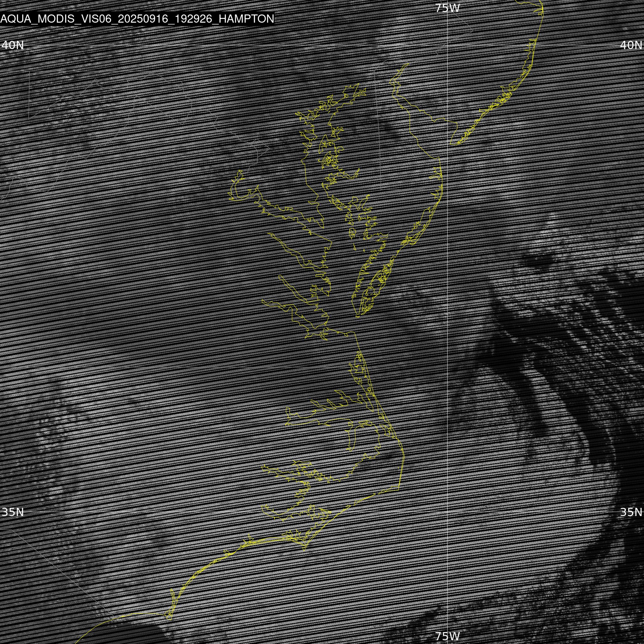
Task: Click the bottom 75W longitude label
Action: point(447,636)
